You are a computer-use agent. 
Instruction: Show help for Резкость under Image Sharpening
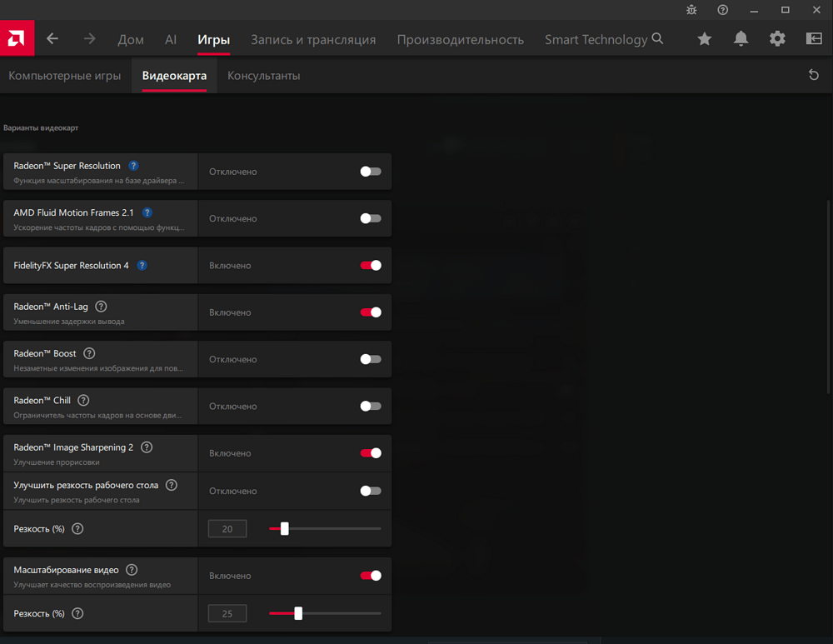coord(77,529)
